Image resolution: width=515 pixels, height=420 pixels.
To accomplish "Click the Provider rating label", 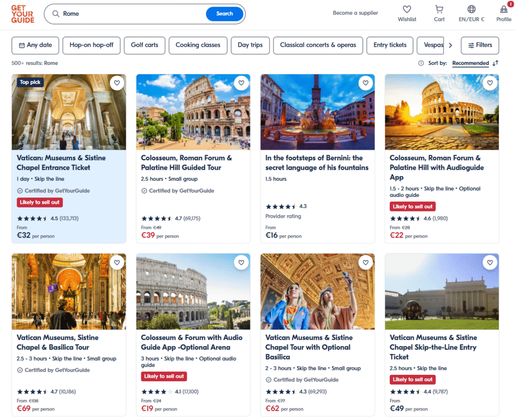I will (283, 216).
